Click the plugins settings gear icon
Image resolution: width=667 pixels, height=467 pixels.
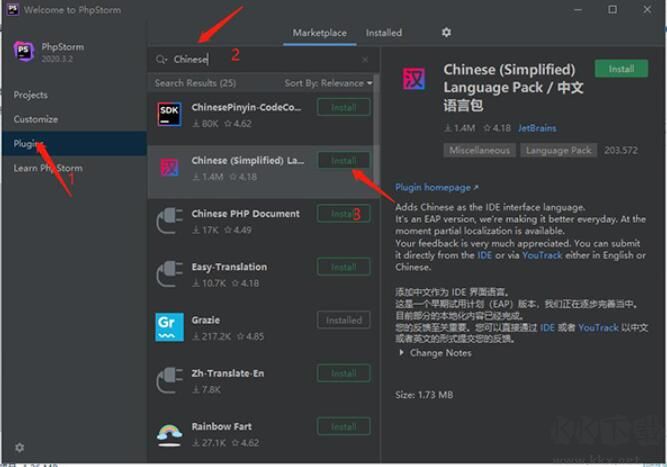(446, 32)
